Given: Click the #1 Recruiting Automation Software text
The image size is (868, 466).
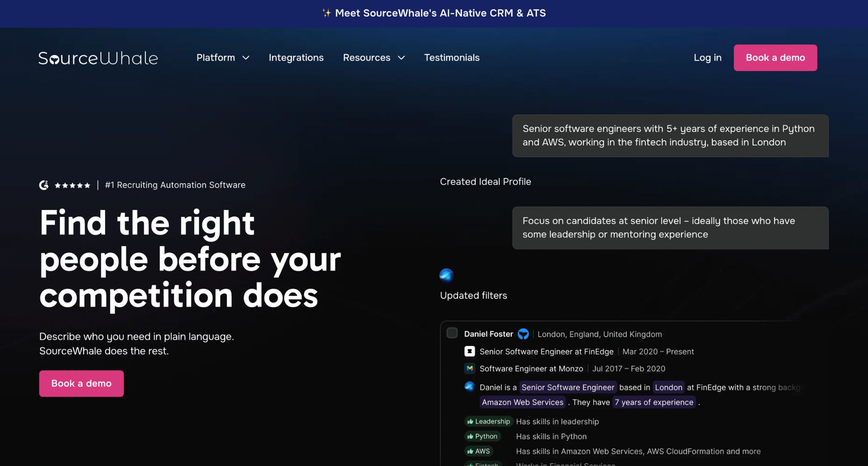Looking at the screenshot, I should click(x=175, y=185).
